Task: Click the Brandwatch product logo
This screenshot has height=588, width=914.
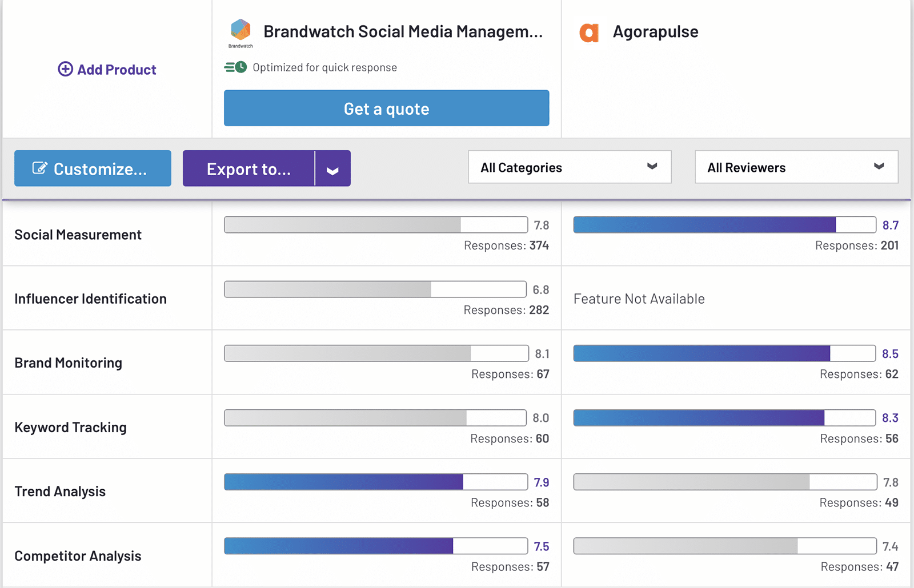Action: [x=240, y=33]
